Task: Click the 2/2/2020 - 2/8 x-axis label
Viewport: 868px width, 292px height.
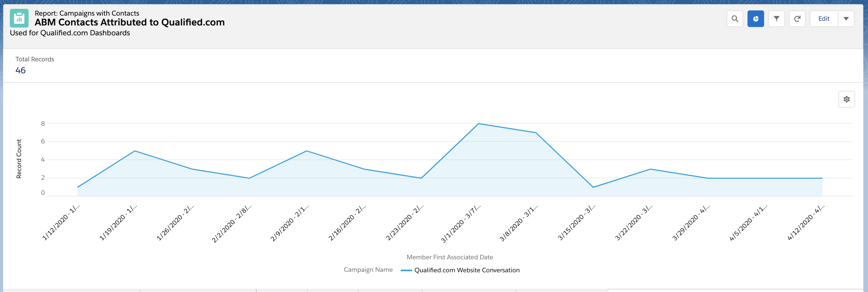Action: [232, 223]
